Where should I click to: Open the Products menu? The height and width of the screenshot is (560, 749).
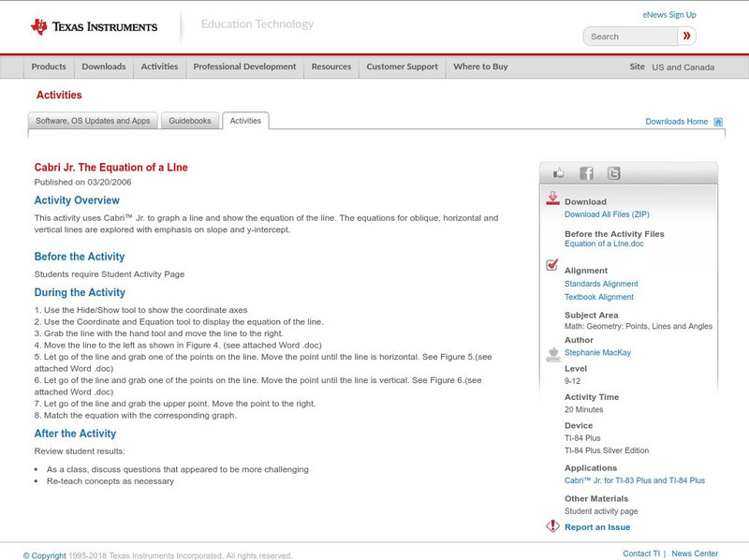click(x=49, y=66)
